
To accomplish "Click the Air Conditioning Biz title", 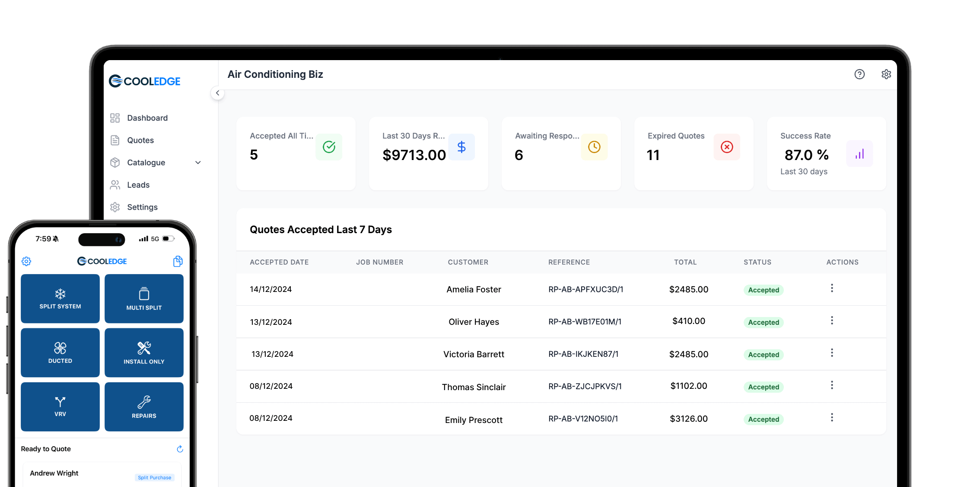I will point(275,74).
